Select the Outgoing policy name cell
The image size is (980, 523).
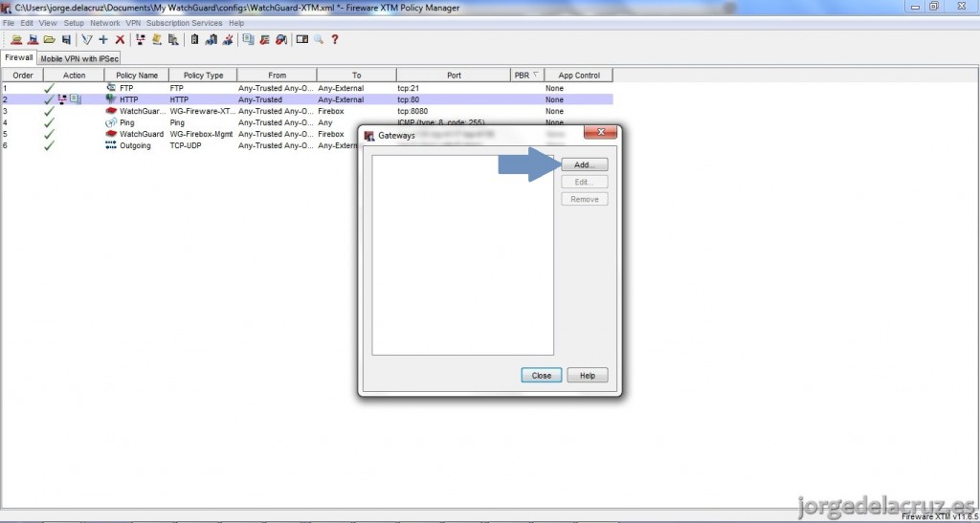137,145
